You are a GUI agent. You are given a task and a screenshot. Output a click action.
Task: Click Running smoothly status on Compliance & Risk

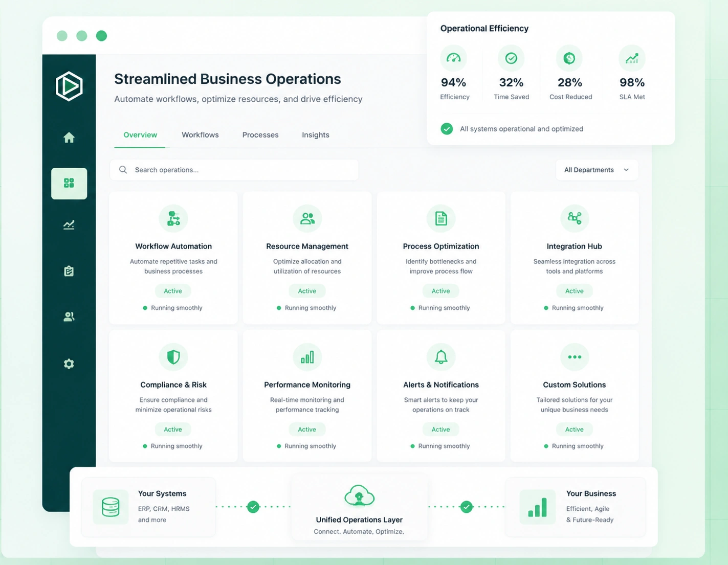point(172,446)
